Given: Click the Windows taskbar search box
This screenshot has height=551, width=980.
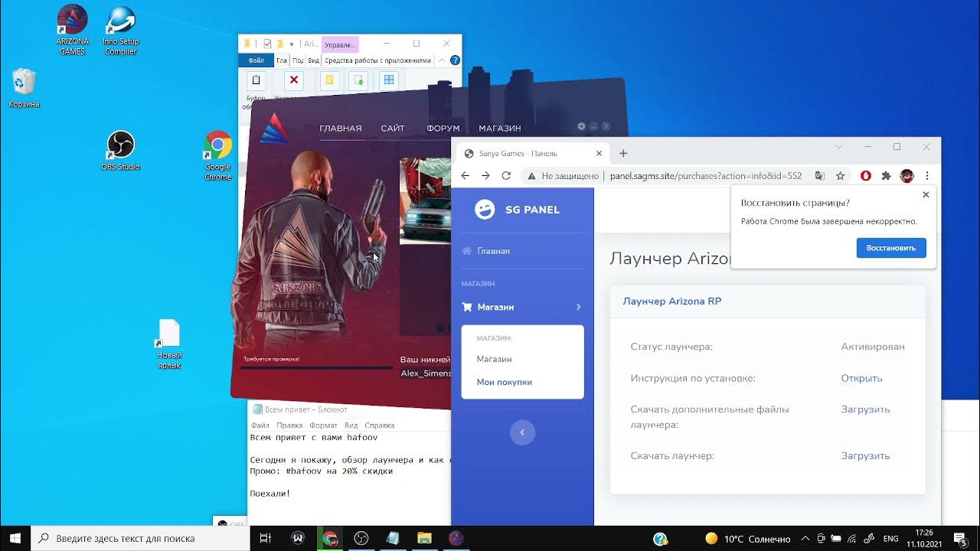Looking at the screenshot, I should 139,538.
